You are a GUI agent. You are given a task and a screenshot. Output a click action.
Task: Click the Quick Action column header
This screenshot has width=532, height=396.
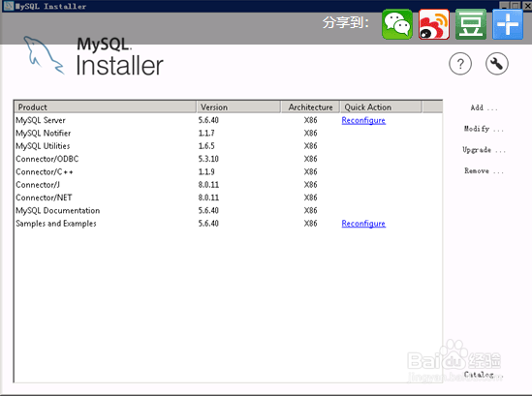(x=381, y=107)
